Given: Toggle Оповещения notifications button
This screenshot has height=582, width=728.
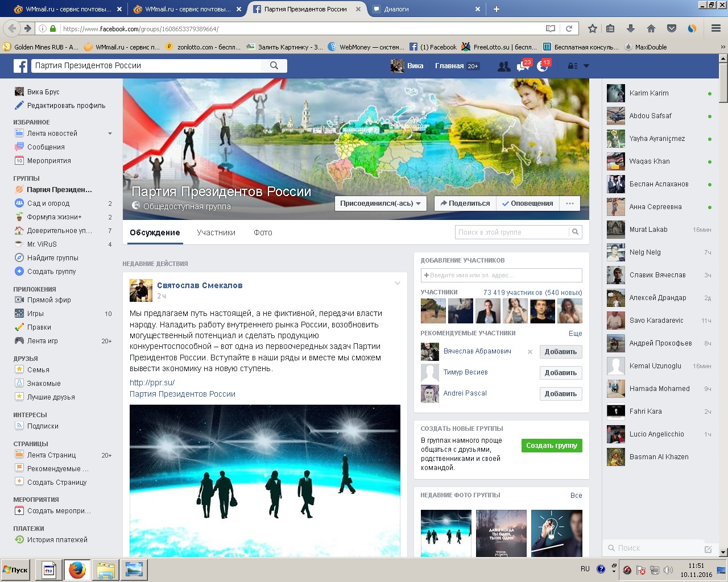Looking at the screenshot, I should (x=527, y=203).
